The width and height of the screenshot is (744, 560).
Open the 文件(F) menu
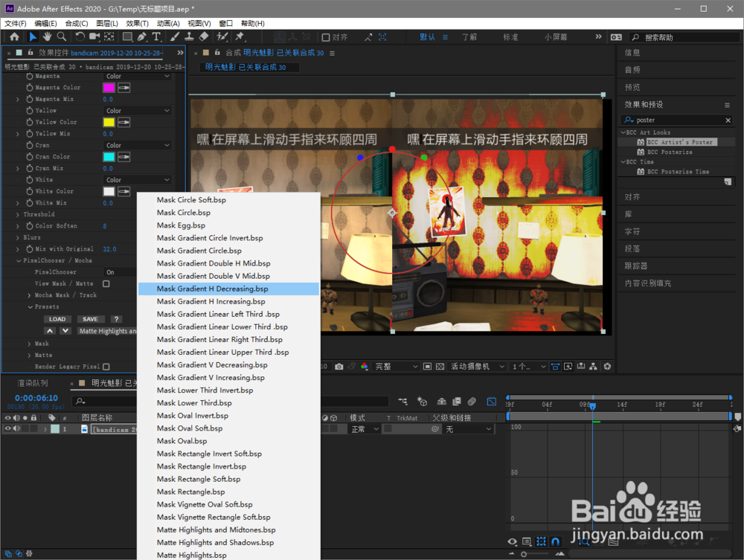[15, 23]
